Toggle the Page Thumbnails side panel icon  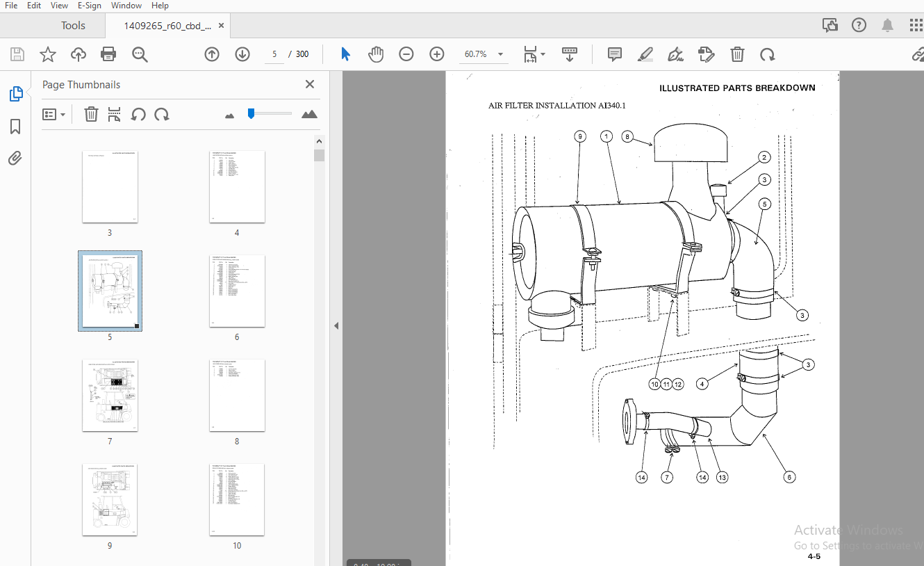[x=15, y=94]
